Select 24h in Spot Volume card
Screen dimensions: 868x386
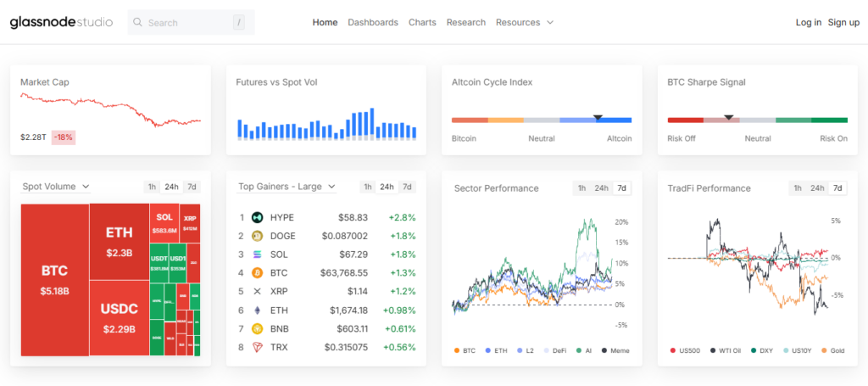pyautogui.click(x=171, y=187)
